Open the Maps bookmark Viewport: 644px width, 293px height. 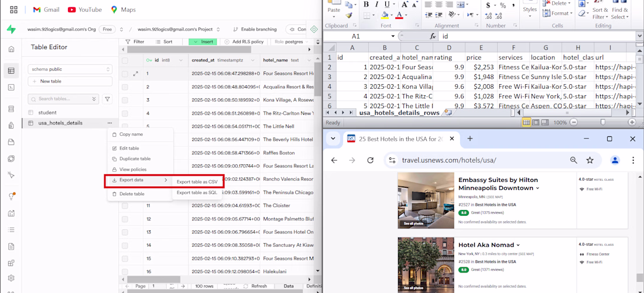click(123, 9)
